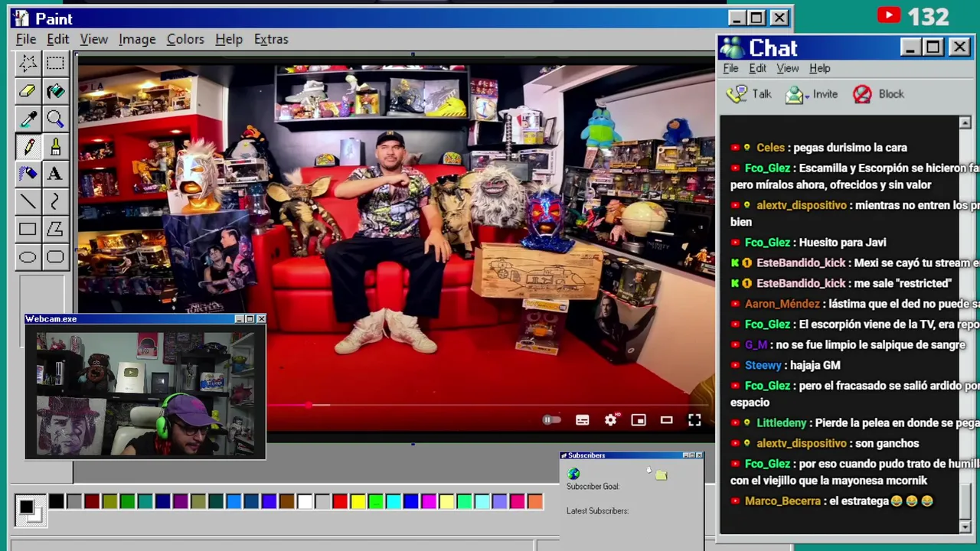The width and height of the screenshot is (980, 551).
Task: Open the Edit menu in Paint
Action: (x=57, y=39)
